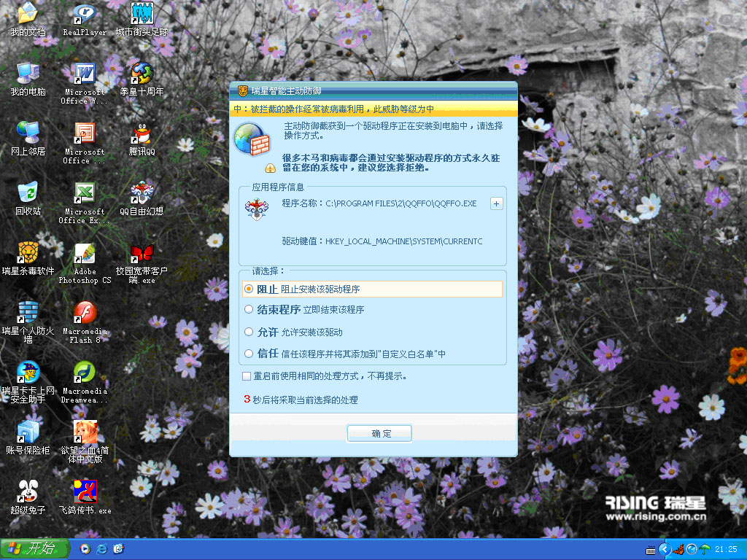Screen dimensions: 747x560
Task: Launch Macromedia Flash 8 shortcut
Action: pos(85,322)
